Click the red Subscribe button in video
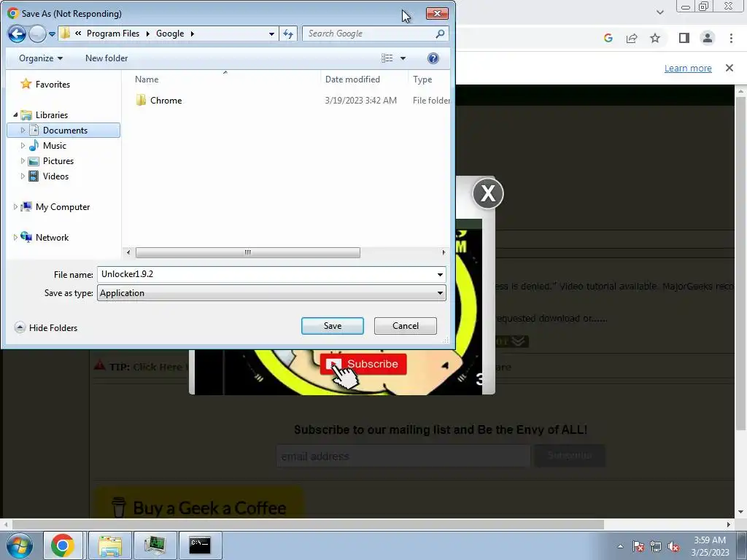The height and width of the screenshot is (560, 747). tap(363, 365)
